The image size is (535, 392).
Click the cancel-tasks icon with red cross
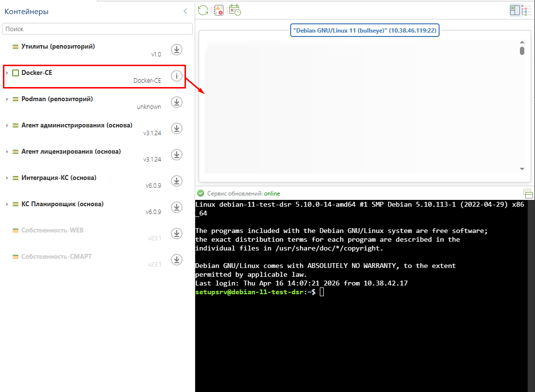pos(219,10)
